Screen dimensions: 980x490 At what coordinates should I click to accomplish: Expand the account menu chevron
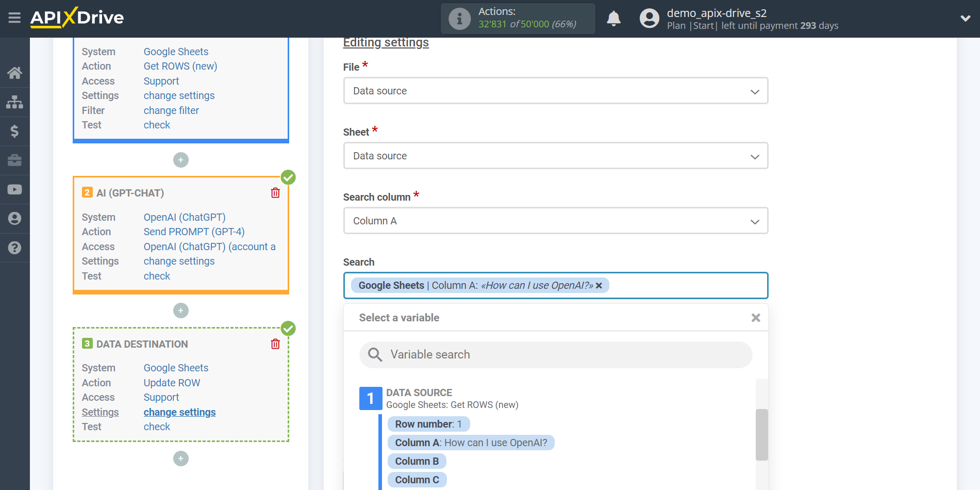coord(965,19)
